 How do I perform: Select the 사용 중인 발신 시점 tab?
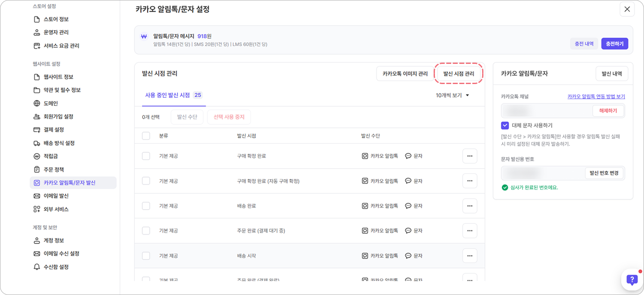point(174,95)
